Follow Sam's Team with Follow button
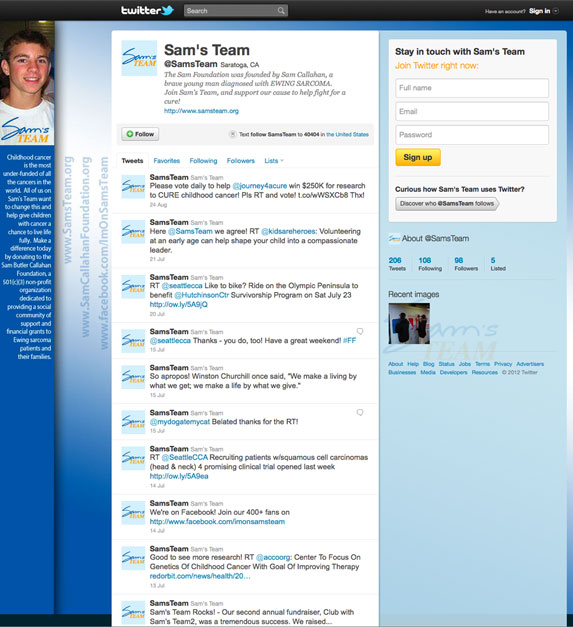This screenshot has height=627, width=573. 140,134
